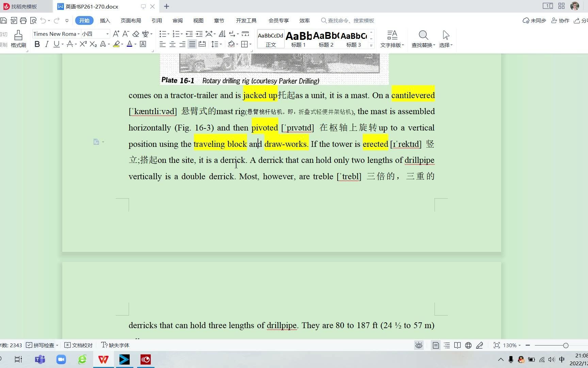Click the Format Painter (格式刷) tool
588x368 pixels.
tap(18, 39)
